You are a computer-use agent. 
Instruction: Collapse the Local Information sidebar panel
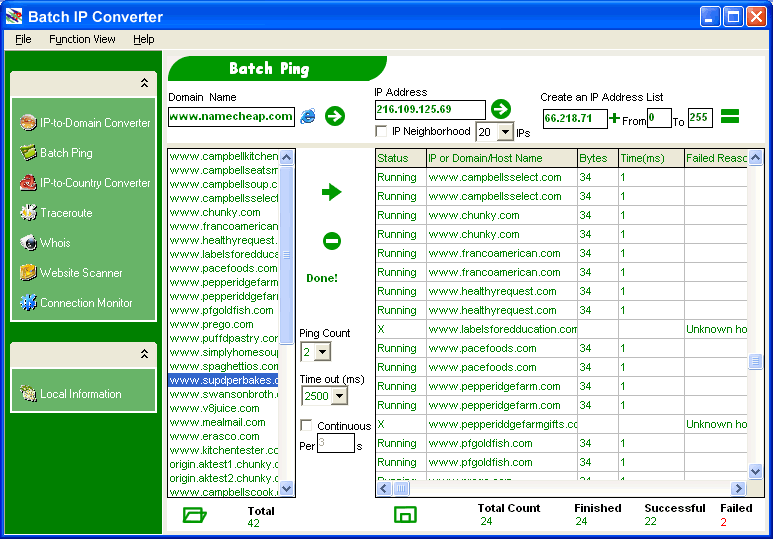[144, 354]
